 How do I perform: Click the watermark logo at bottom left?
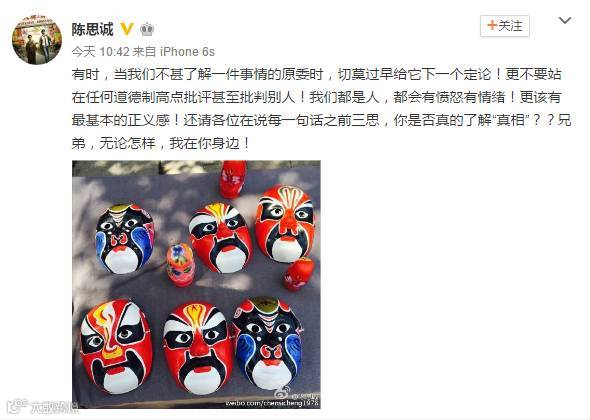[41, 406]
